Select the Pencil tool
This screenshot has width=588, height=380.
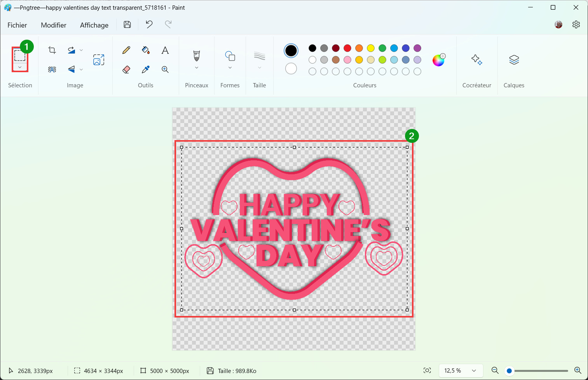(126, 50)
